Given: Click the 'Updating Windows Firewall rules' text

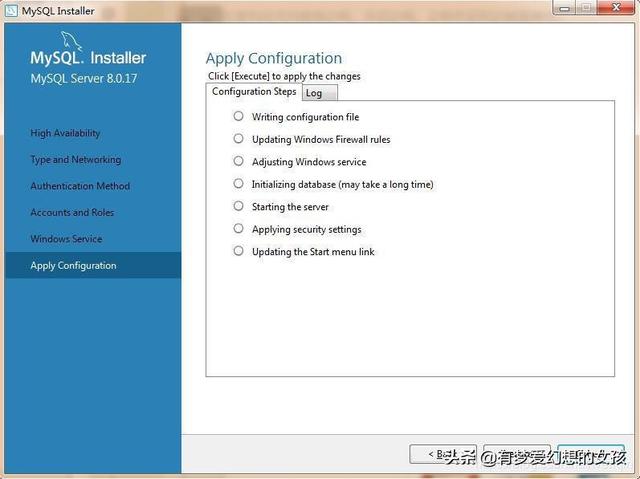Looking at the screenshot, I should point(321,140).
